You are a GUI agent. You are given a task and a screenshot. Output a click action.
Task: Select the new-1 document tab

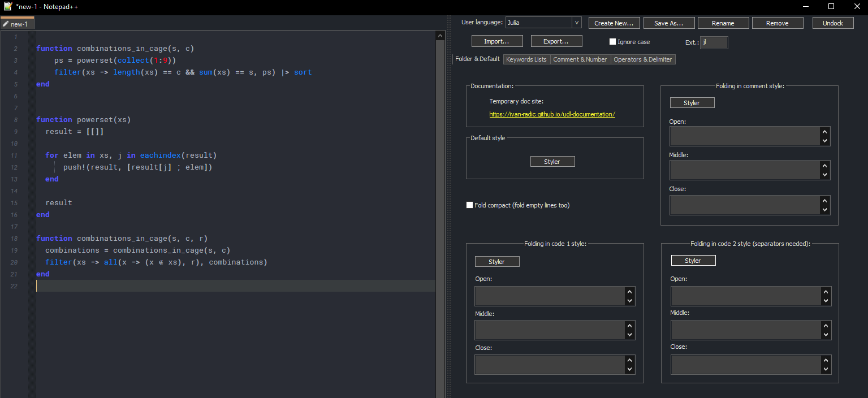(x=18, y=24)
